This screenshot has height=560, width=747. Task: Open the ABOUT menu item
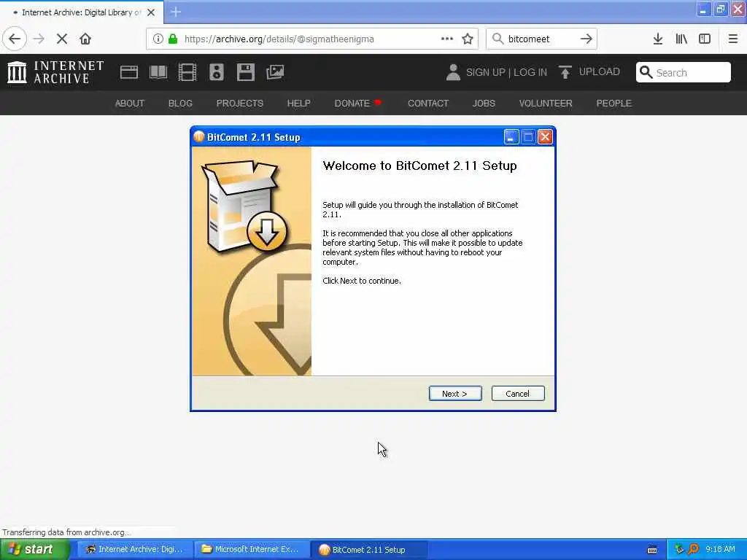[x=130, y=104]
